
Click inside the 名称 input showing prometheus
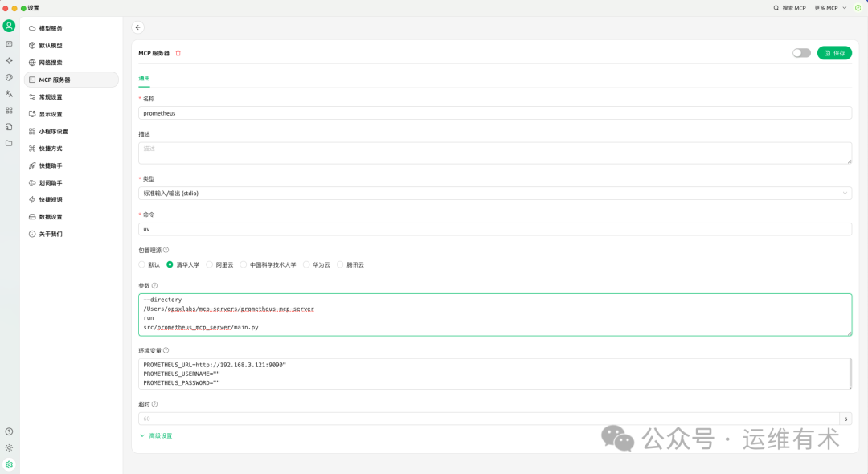coord(494,112)
